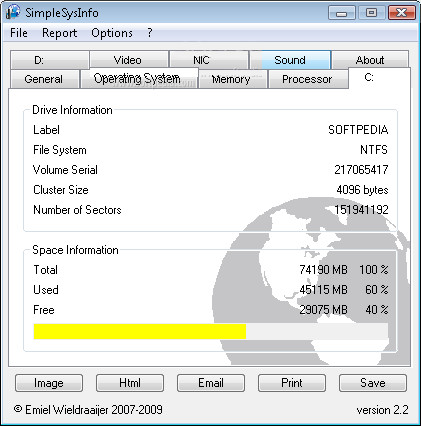
Task: Switch to the D: drive tab
Action: click(49, 60)
